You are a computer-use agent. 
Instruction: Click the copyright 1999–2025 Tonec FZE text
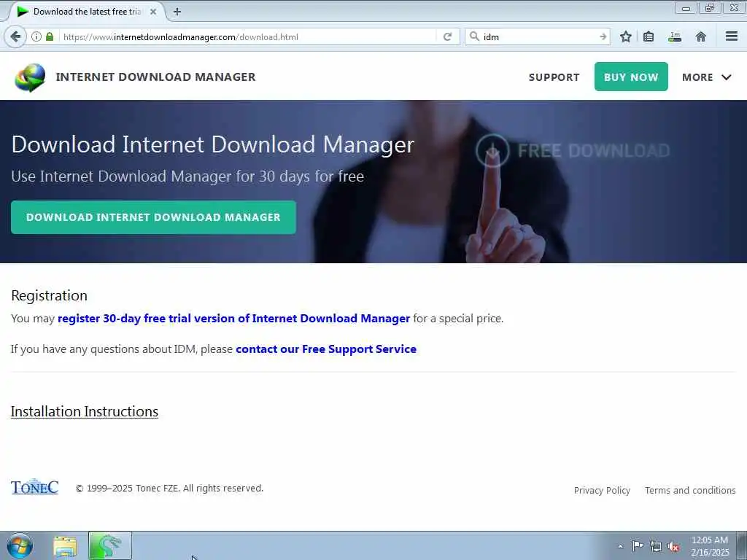169,488
